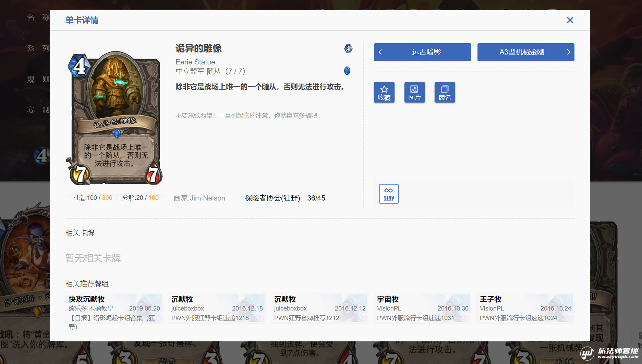Click the 4 mana crystal icon beside title
This screenshot has width=642, height=364.
pos(348,48)
